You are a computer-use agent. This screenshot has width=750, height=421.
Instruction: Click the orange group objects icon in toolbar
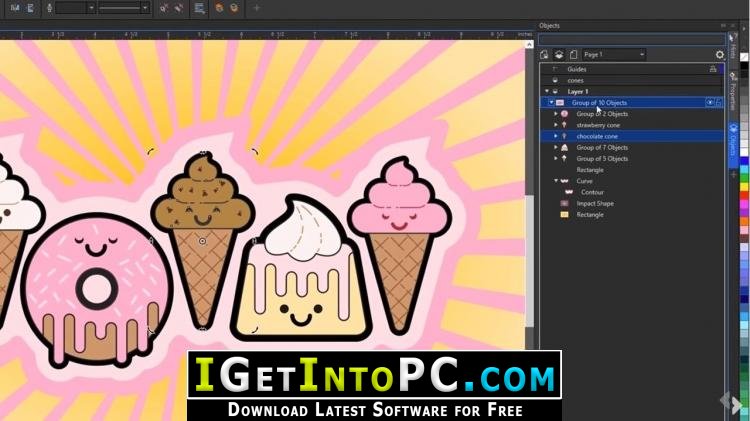tap(219, 8)
